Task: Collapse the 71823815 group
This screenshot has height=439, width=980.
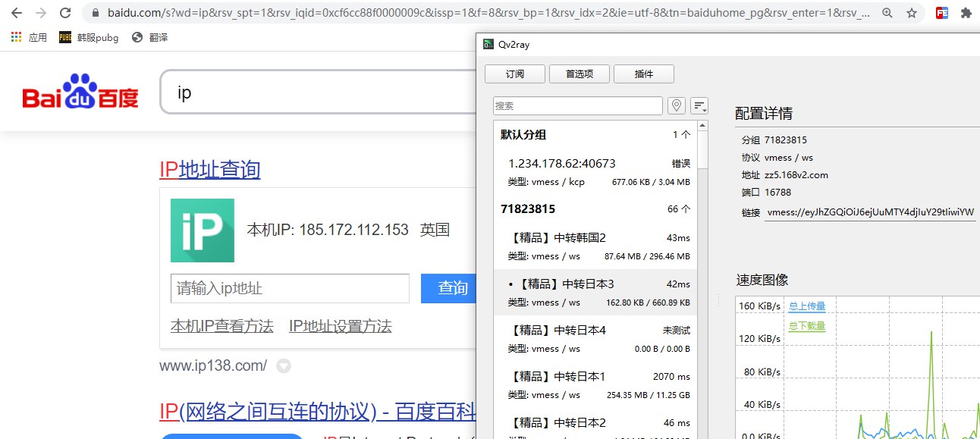Action: coord(595,209)
